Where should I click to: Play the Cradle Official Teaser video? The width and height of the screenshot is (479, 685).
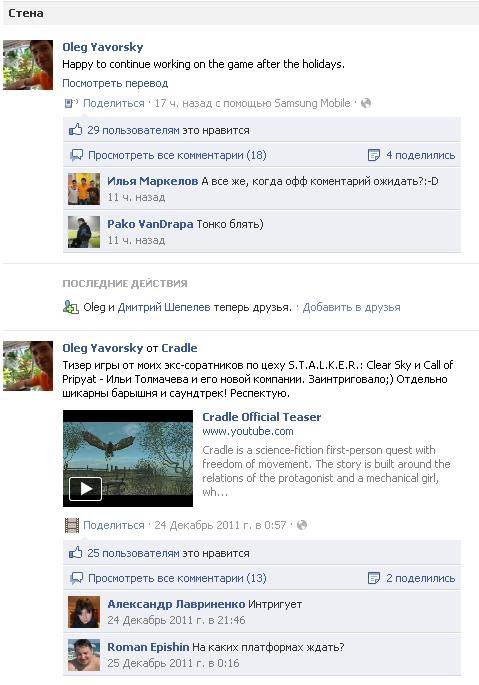[85, 488]
